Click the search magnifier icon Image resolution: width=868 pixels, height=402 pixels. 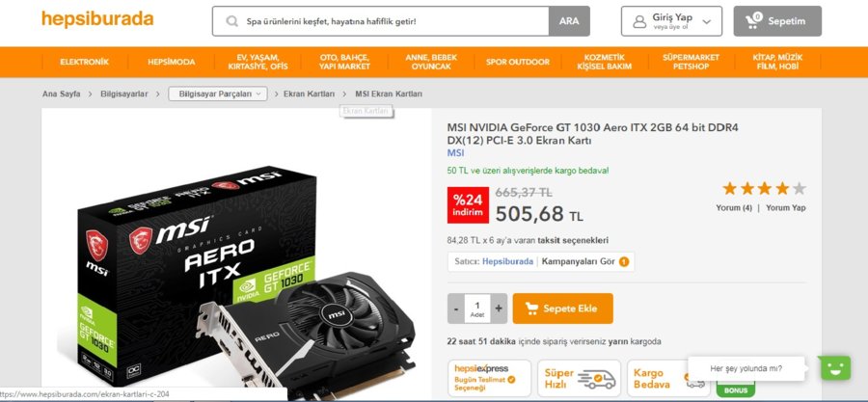point(232,21)
